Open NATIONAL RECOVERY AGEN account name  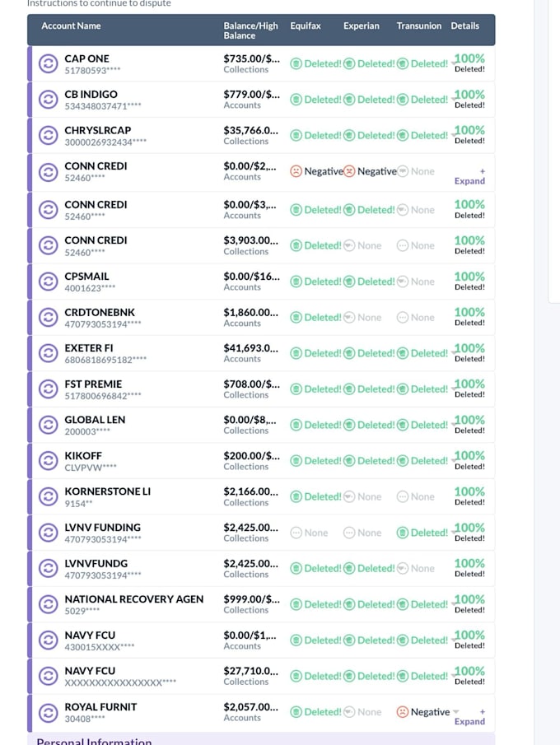[134, 599]
